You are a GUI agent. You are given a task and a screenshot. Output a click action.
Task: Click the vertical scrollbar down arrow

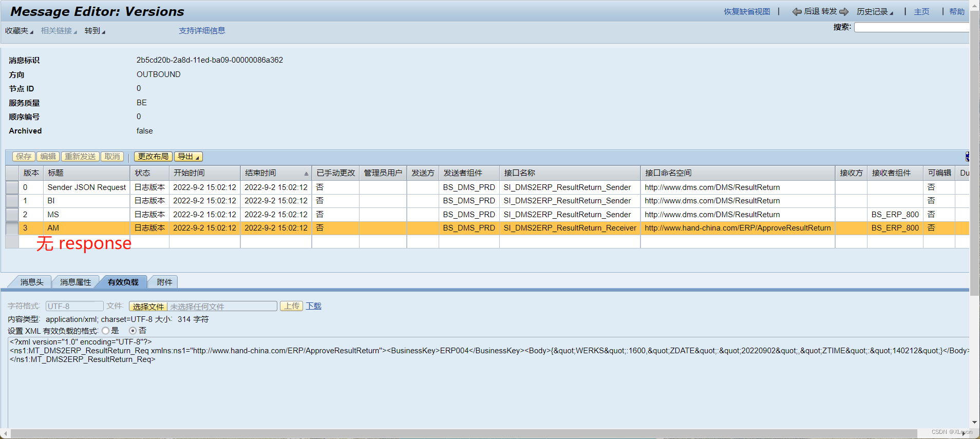click(x=974, y=423)
